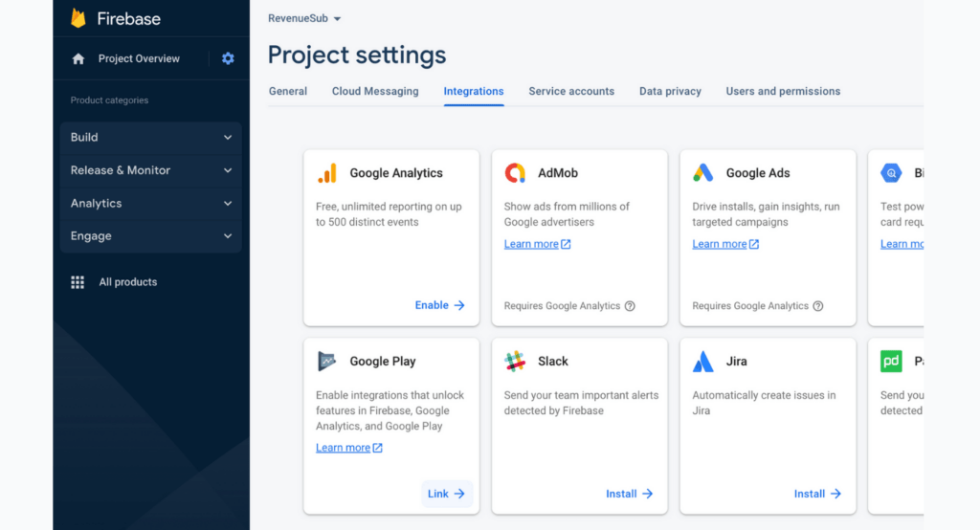Click the Firebase flame logo
Image resolution: width=980 pixels, height=530 pixels.
pos(78,18)
